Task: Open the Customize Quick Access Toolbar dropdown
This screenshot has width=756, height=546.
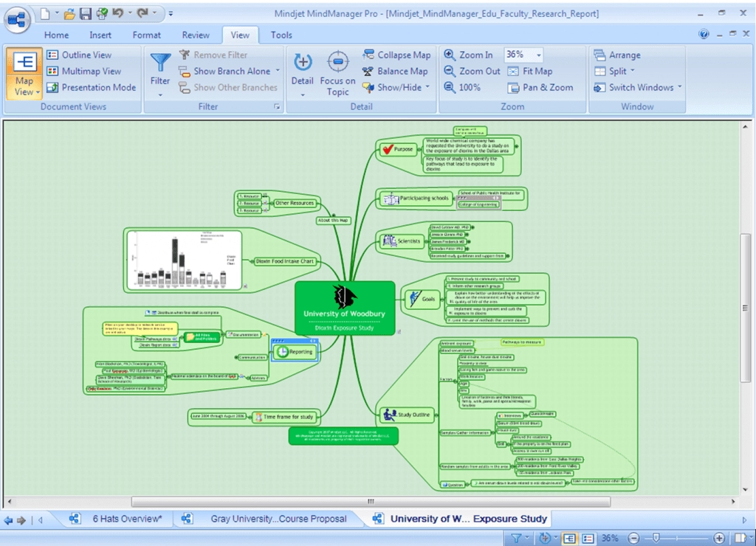Action: pos(171,14)
